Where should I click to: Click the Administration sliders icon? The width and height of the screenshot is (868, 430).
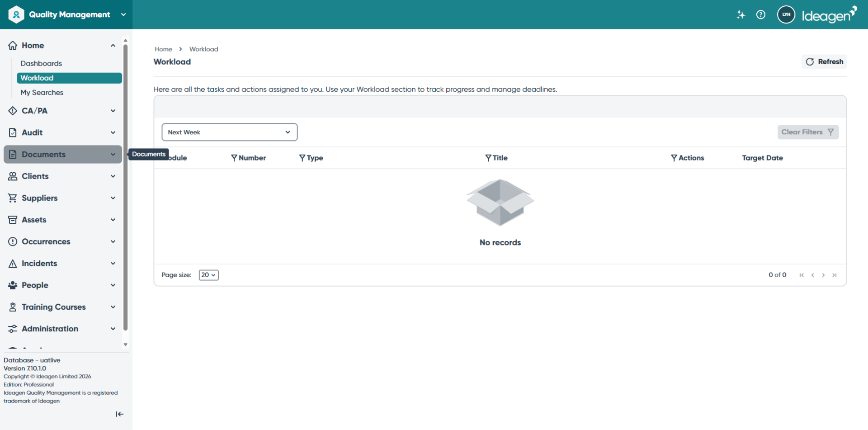click(x=13, y=329)
